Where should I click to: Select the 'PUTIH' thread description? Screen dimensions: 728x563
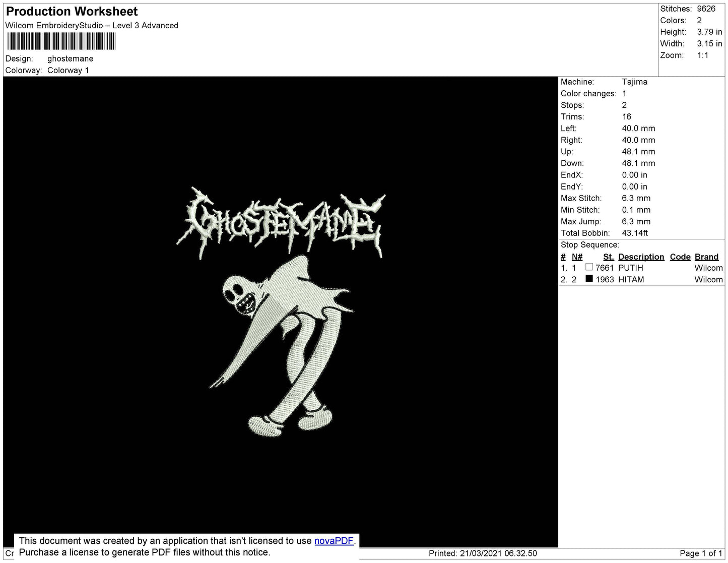click(631, 268)
